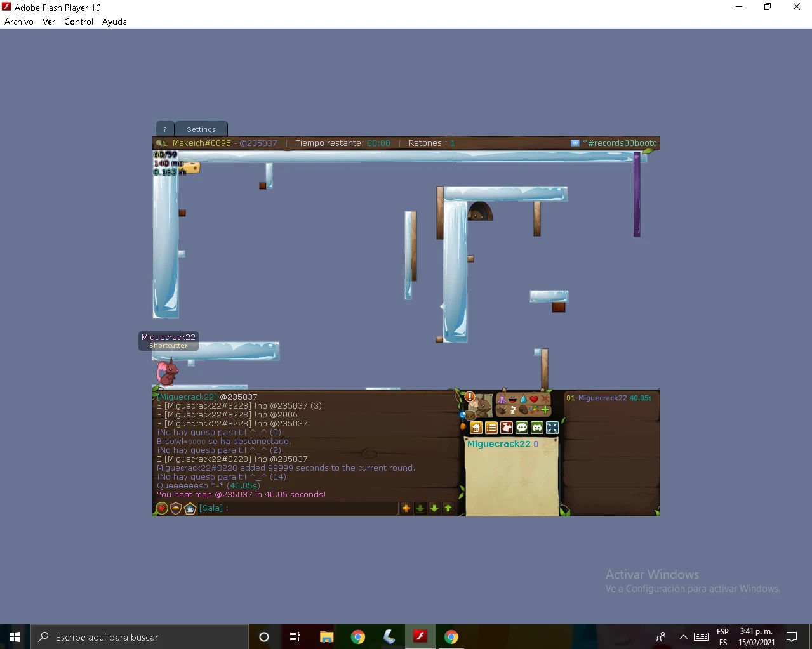Open the green chat bubble icon
The height and width of the screenshot is (649, 812).
pos(522,428)
